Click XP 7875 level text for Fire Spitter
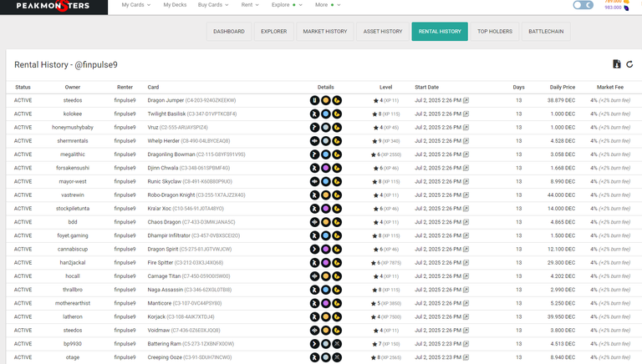 (x=391, y=263)
